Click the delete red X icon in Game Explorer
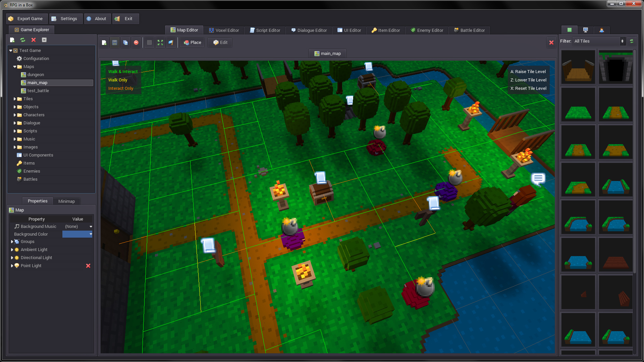 [34, 40]
